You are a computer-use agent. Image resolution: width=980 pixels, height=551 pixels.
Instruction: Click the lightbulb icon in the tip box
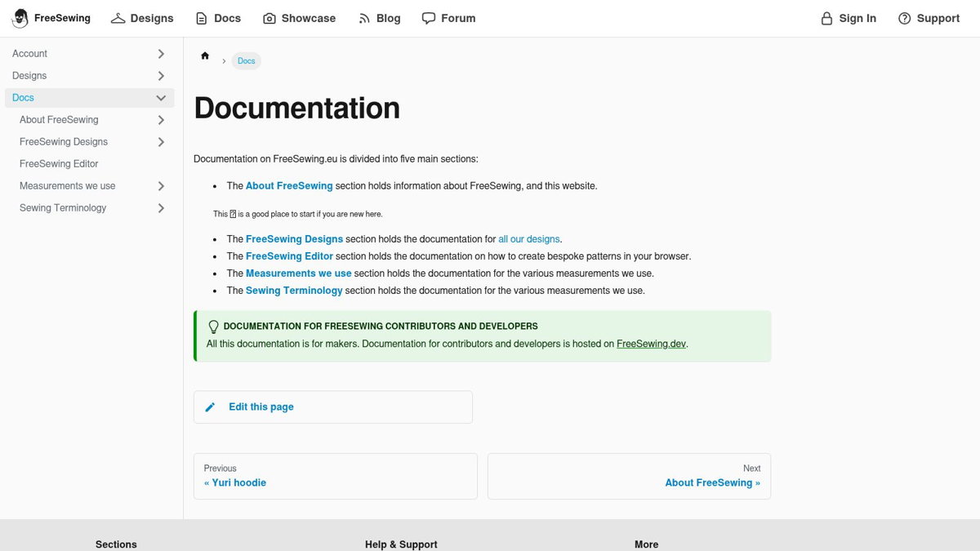pyautogui.click(x=213, y=327)
